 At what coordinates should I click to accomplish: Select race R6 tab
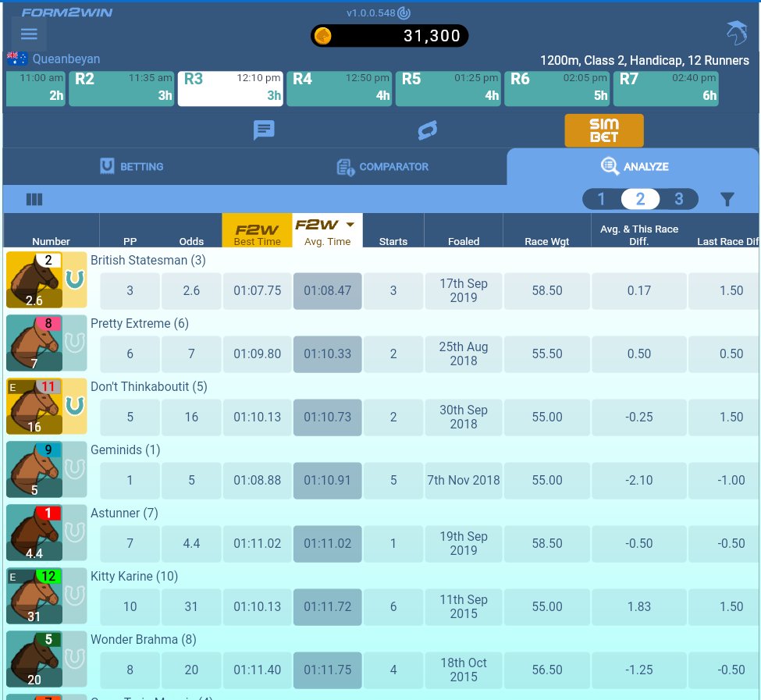point(557,88)
